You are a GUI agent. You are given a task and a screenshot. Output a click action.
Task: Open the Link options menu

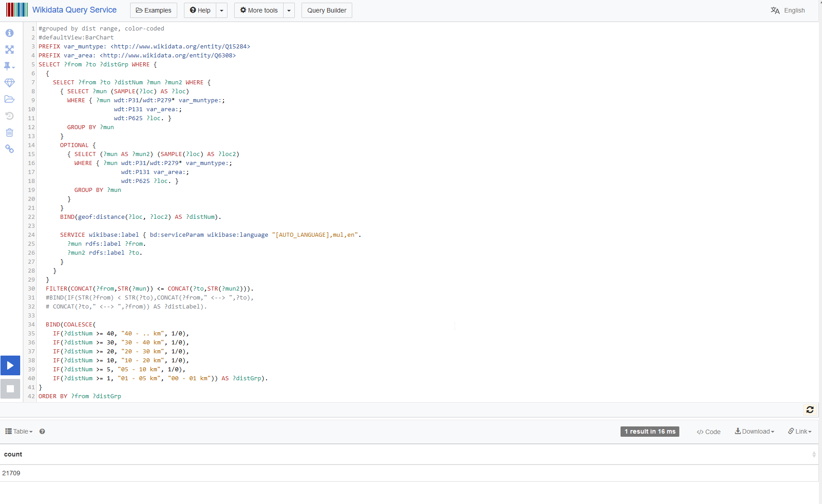pyautogui.click(x=800, y=431)
